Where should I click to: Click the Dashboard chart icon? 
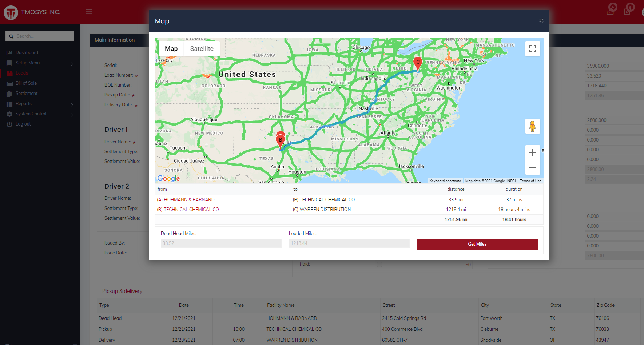point(9,53)
